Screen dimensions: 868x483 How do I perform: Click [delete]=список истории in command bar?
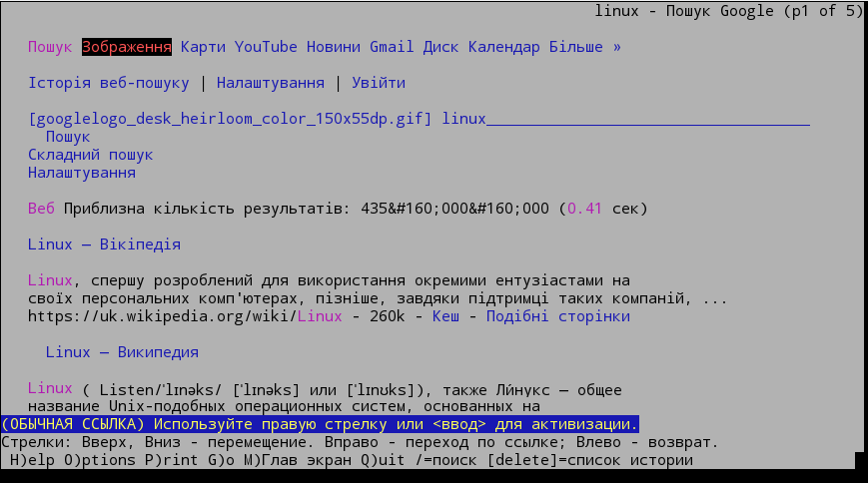tap(590, 460)
